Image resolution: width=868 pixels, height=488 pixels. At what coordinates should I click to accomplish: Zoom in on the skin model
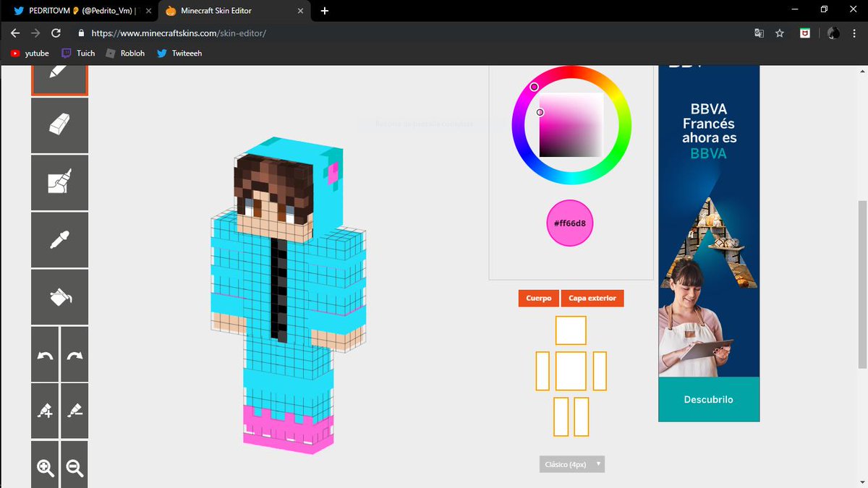(x=45, y=465)
